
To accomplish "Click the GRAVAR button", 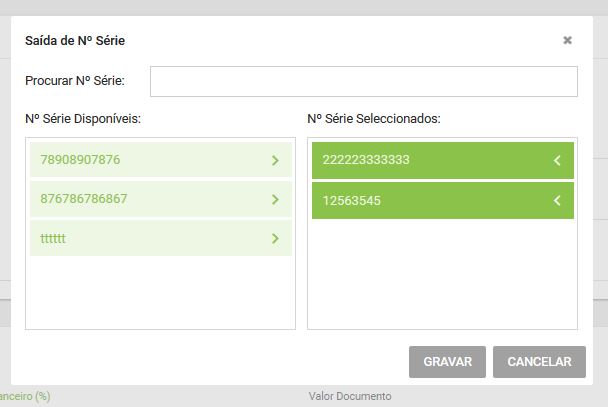I will click(447, 362).
